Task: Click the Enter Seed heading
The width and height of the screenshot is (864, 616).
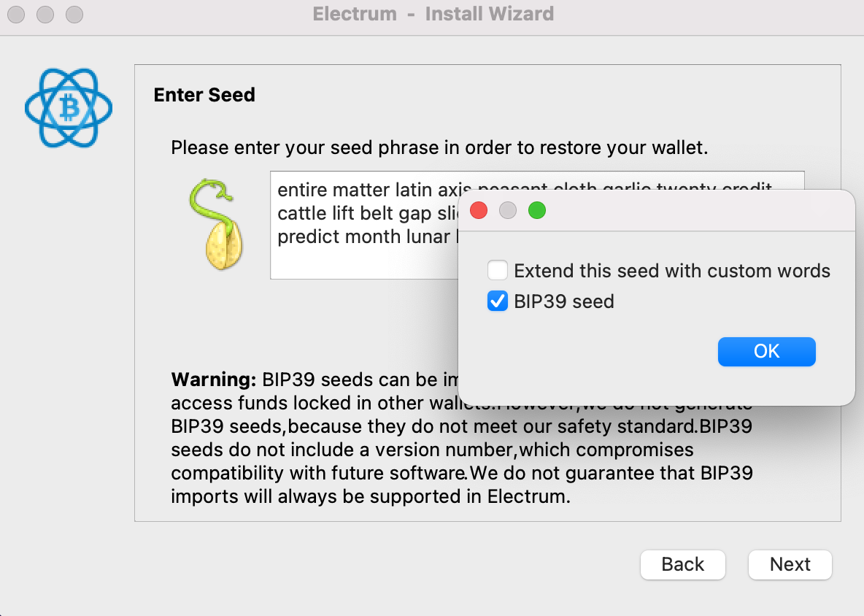Action: click(x=204, y=95)
